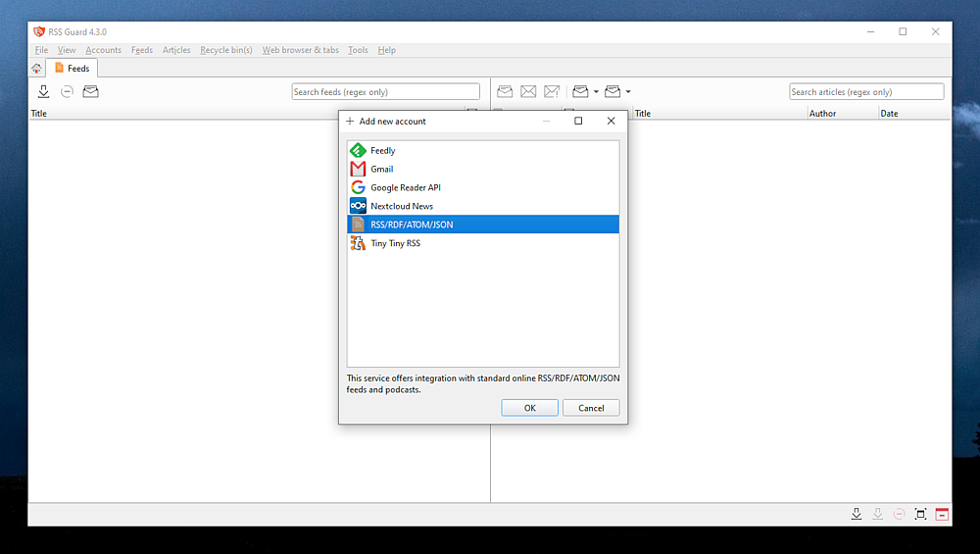Choose the Gmail account icon

pos(358,169)
